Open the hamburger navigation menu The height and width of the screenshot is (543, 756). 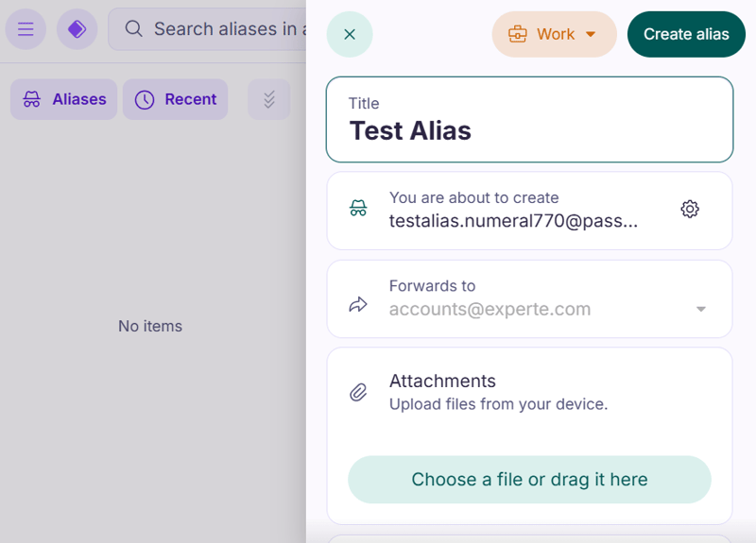click(26, 29)
